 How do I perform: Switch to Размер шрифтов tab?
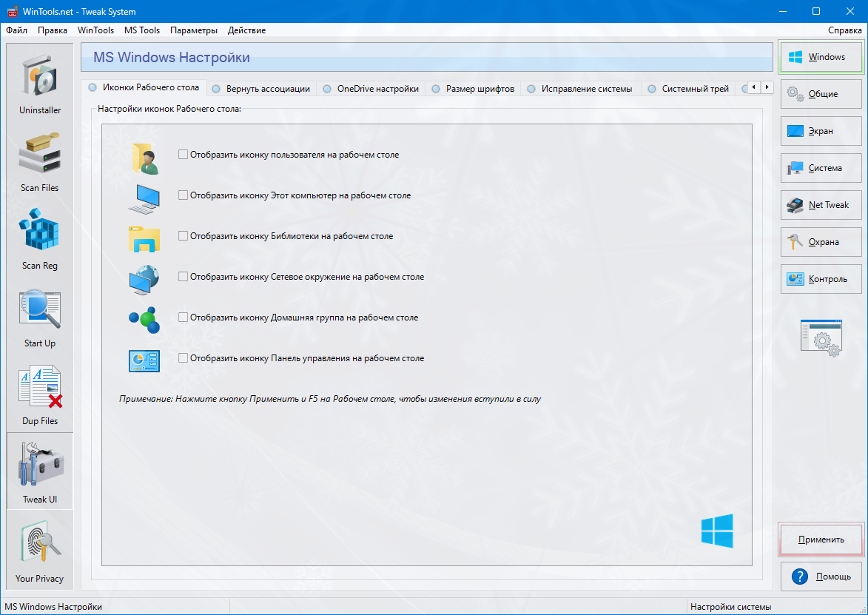480,89
